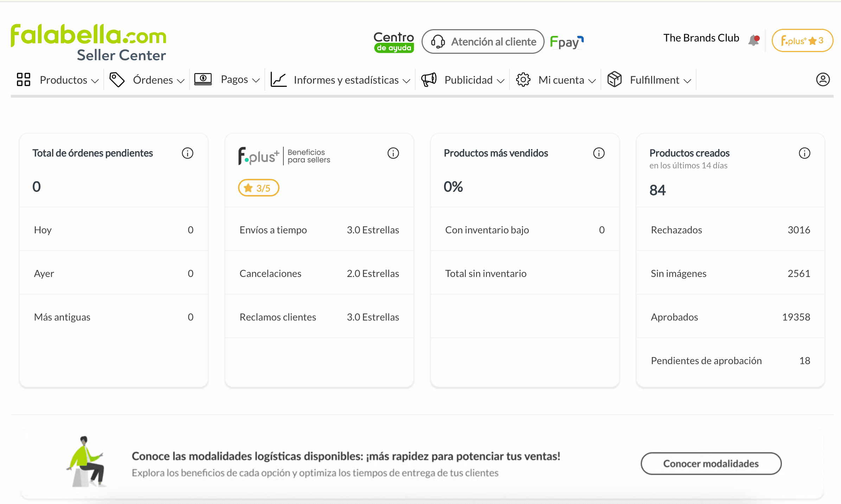Click the Productos creados heading
The height and width of the screenshot is (504, 841).
click(689, 153)
